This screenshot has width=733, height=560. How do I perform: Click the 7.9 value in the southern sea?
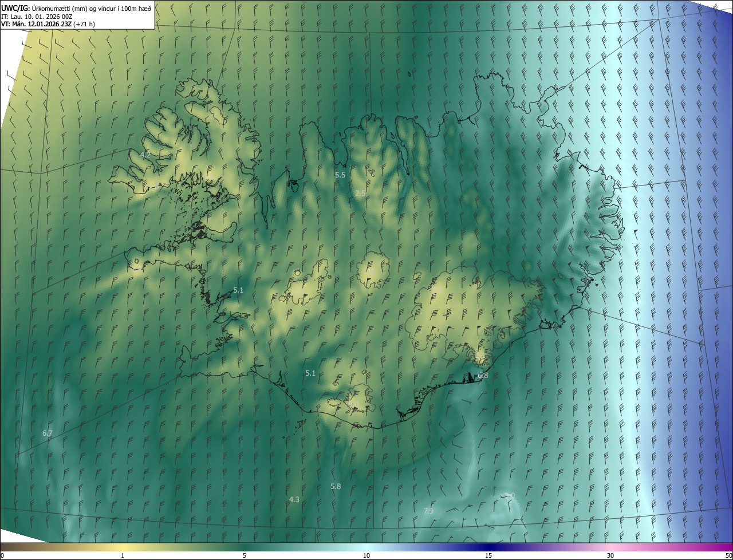point(428,511)
